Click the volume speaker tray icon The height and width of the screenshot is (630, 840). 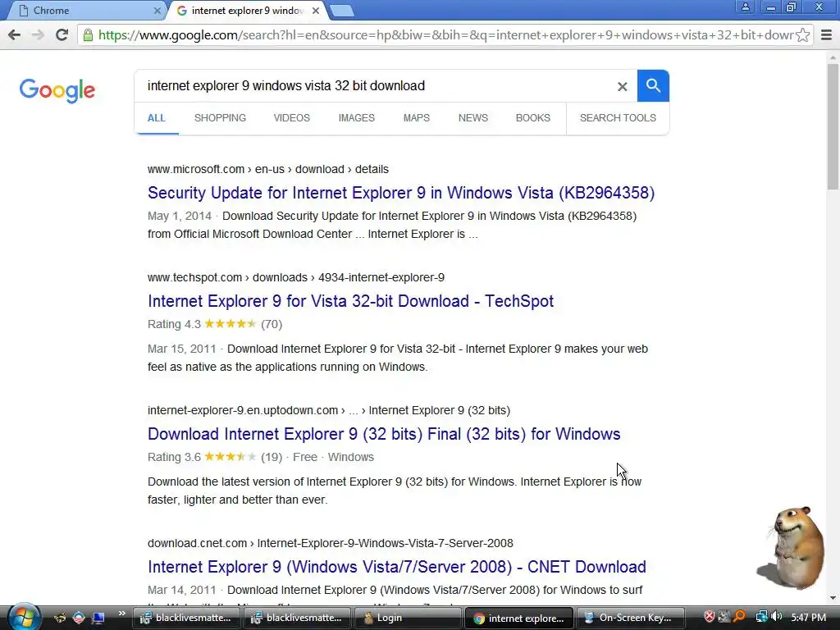coord(776,617)
